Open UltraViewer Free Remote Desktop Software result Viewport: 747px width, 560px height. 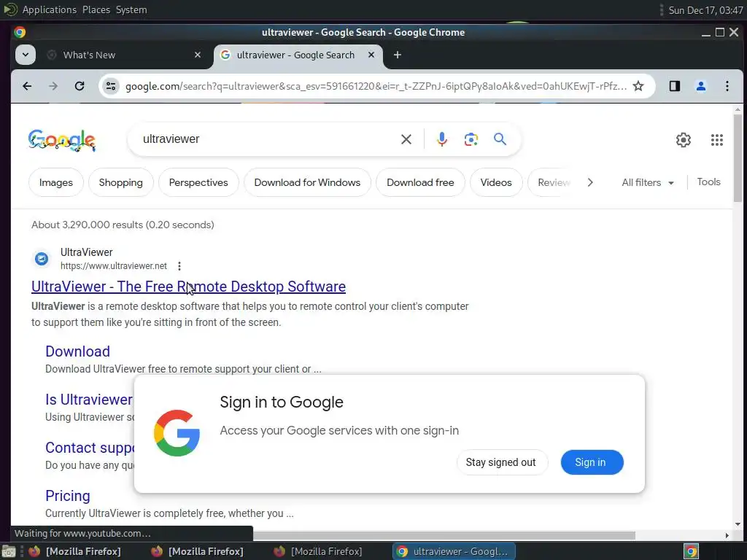click(x=189, y=287)
